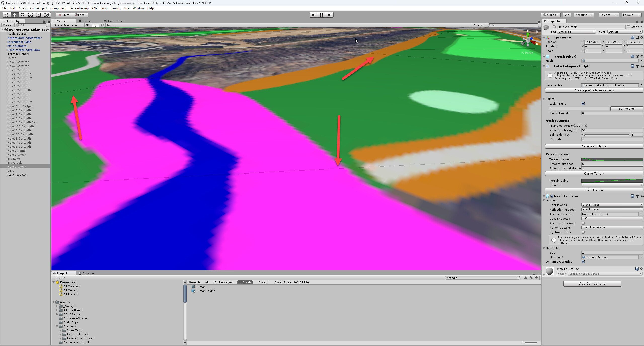Enable the Receive Shadows checkbox

pos(584,223)
